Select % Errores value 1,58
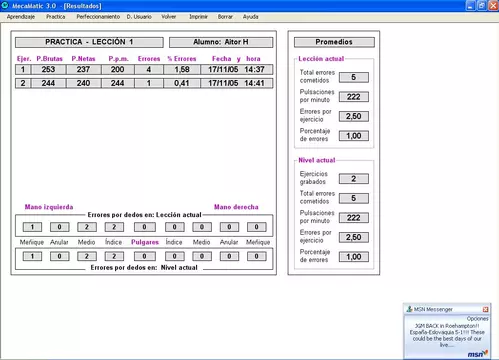 182,69
